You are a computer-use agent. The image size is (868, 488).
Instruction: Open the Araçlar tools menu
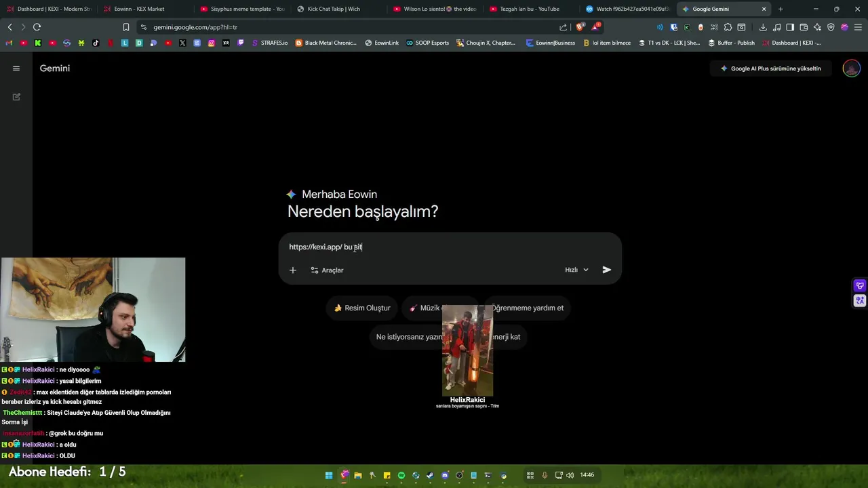(327, 270)
